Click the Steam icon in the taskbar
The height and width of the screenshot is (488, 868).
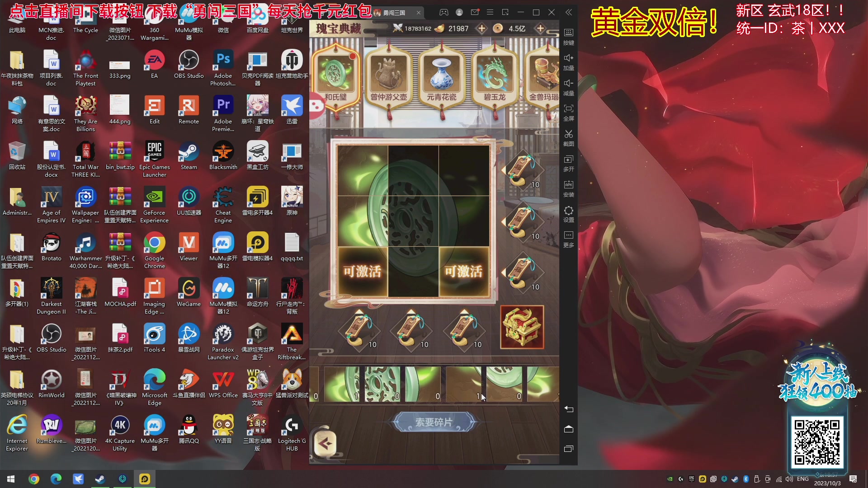(100, 479)
